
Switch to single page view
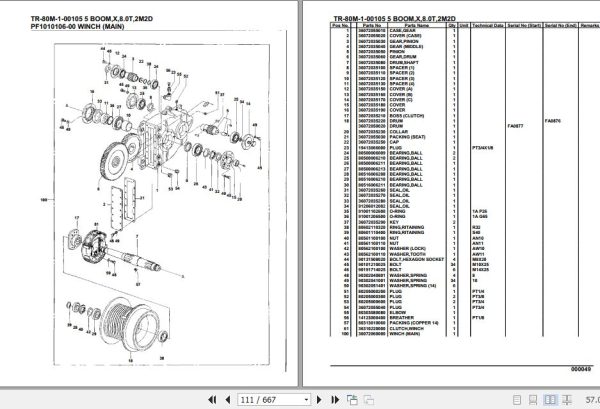(x=517, y=400)
